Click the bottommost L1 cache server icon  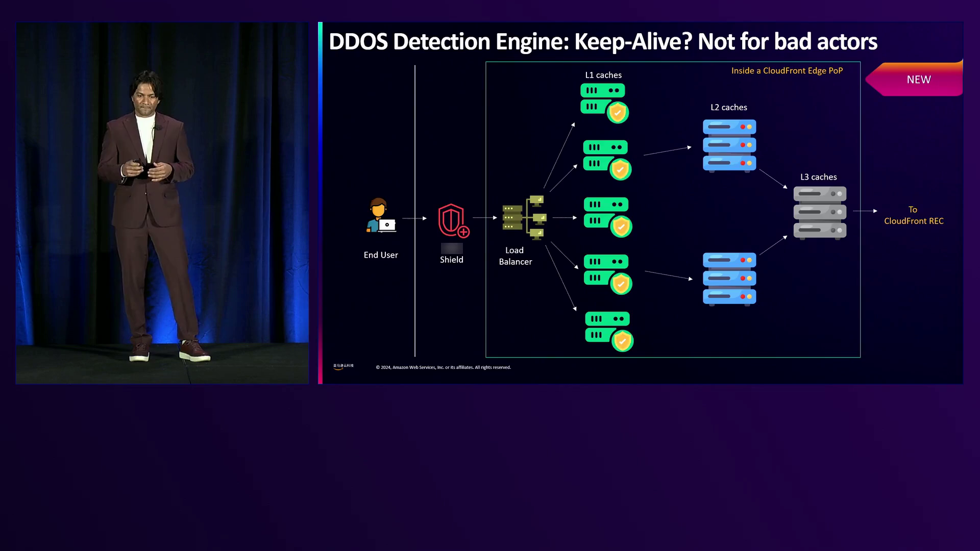pyautogui.click(x=608, y=332)
